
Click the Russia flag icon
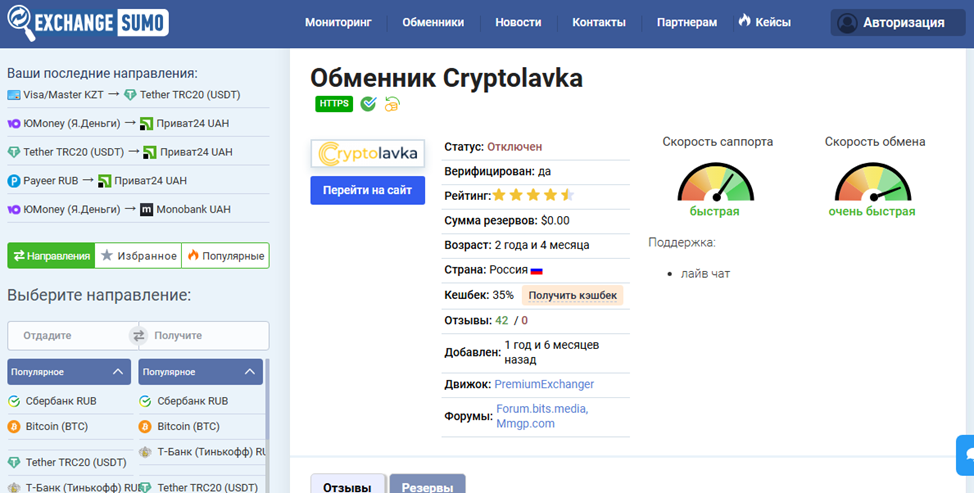coord(537,271)
